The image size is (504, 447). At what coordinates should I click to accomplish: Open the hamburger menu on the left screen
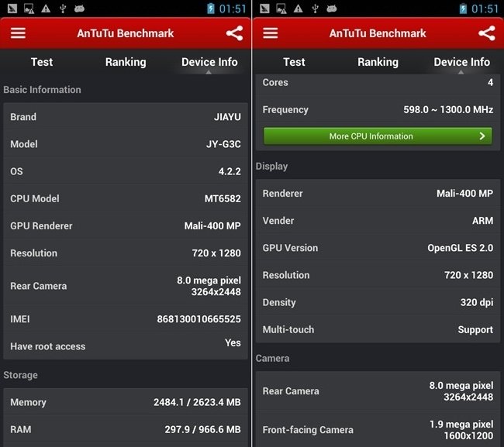click(x=18, y=33)
